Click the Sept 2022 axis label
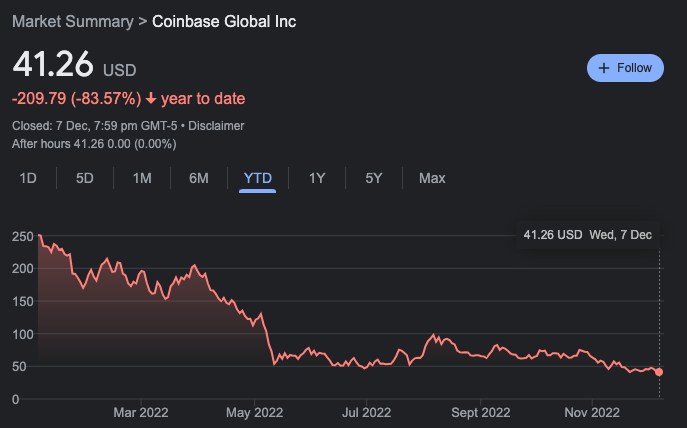 point(481,412)
